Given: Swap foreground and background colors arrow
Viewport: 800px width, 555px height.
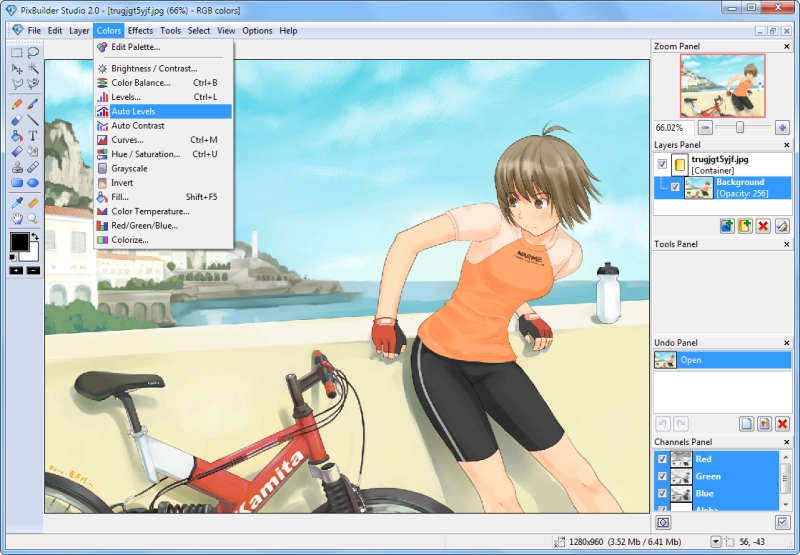Looking at the screenshot, I should [35, 237].
